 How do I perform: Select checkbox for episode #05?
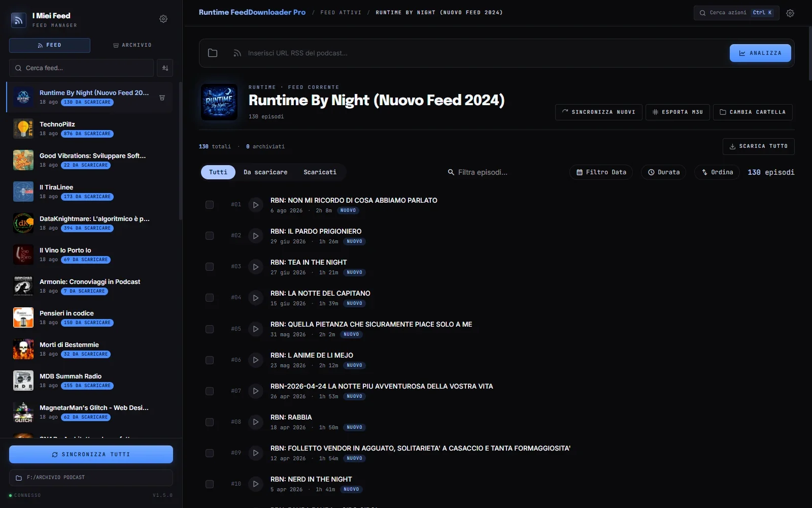click(x=210, y=329)
